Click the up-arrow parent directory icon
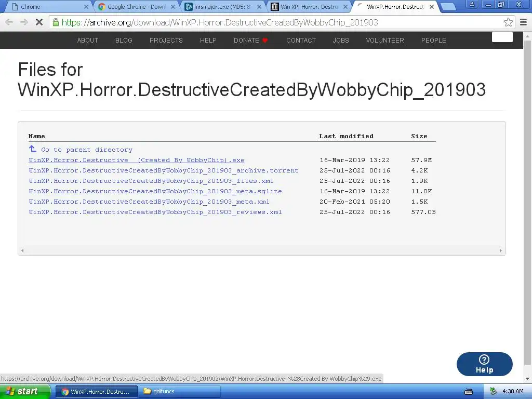532x399 pixels. 33,149
